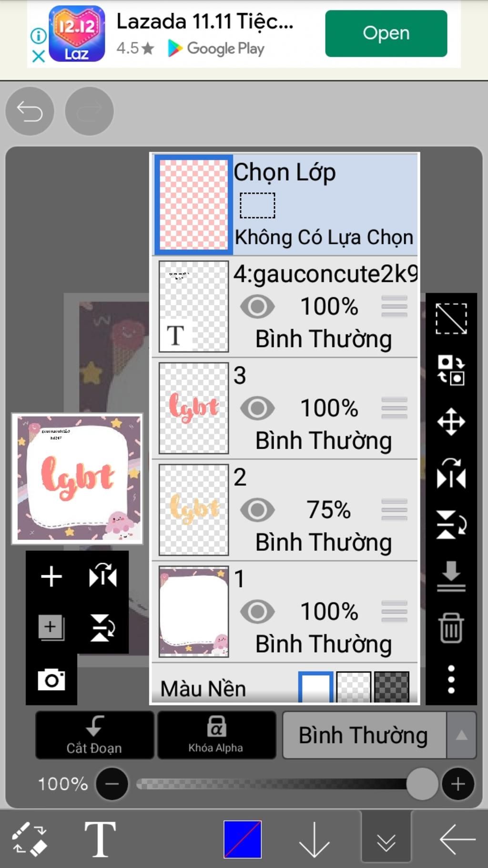Tap the blue color swatch in bottom bar
Viewport: 488px width, 868px height.
(243, 839)
